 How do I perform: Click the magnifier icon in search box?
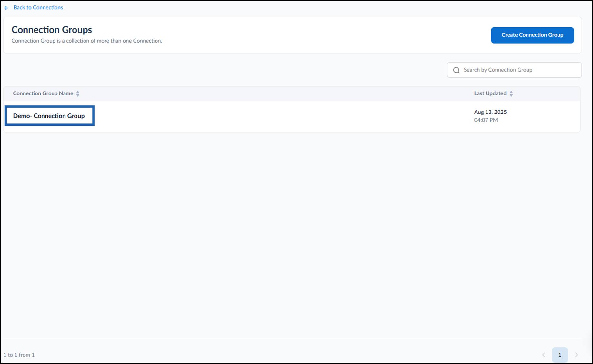[456, 70]
